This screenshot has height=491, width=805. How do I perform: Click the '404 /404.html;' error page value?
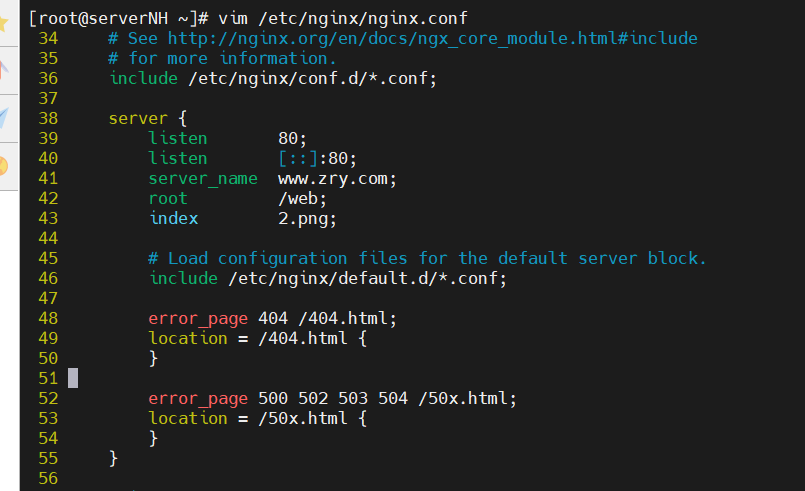coord(328,318)
